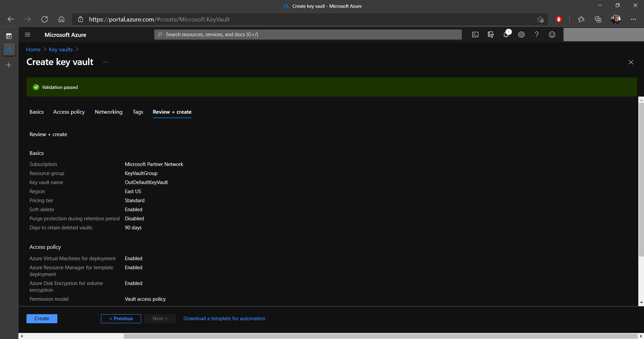Focus the Azure search box
The height and width of the screenshot is (339, 644).
308,35
